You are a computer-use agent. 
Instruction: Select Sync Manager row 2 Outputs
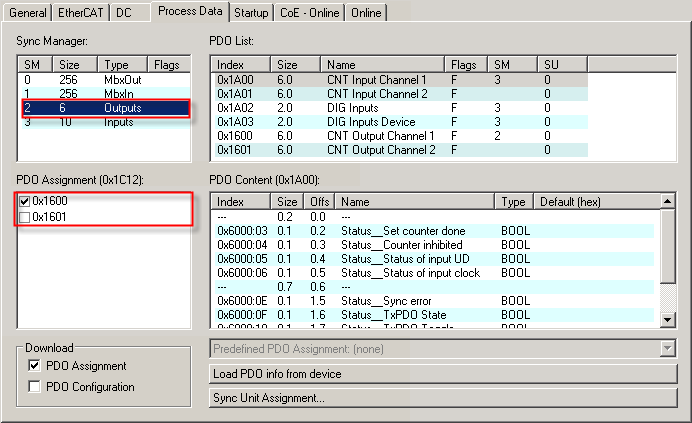click(106, 108)
